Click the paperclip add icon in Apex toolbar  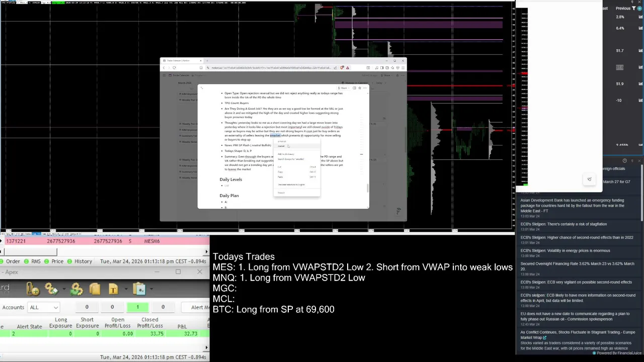33,289
